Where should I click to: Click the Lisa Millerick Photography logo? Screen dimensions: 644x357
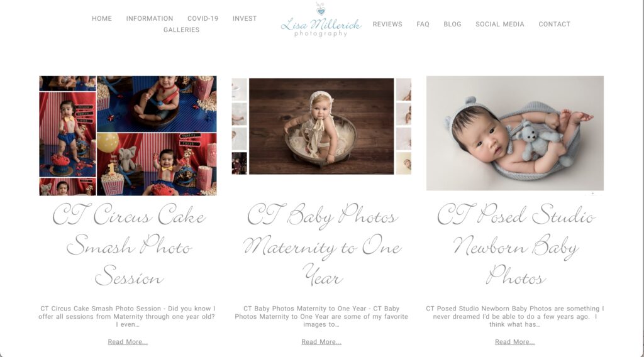pos(321,20)
